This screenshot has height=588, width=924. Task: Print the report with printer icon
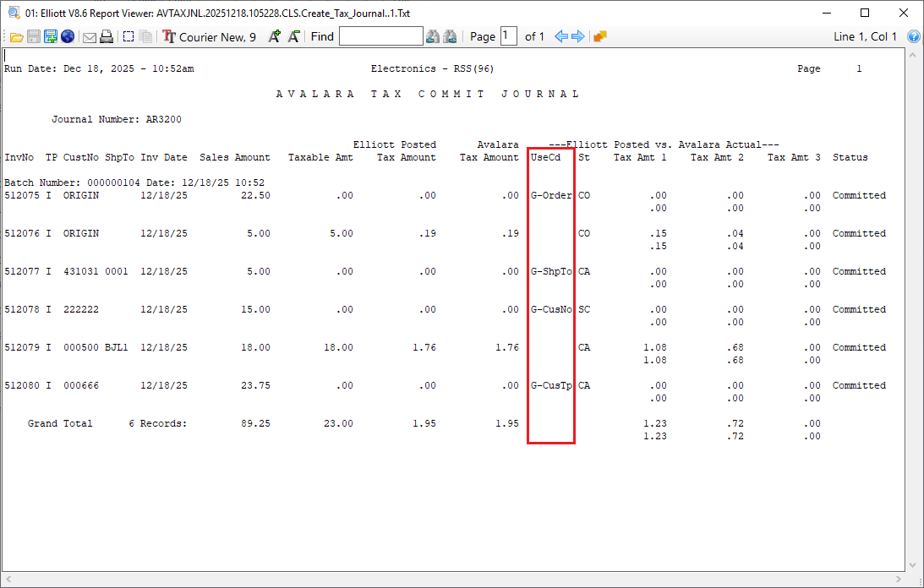[107, 36]
